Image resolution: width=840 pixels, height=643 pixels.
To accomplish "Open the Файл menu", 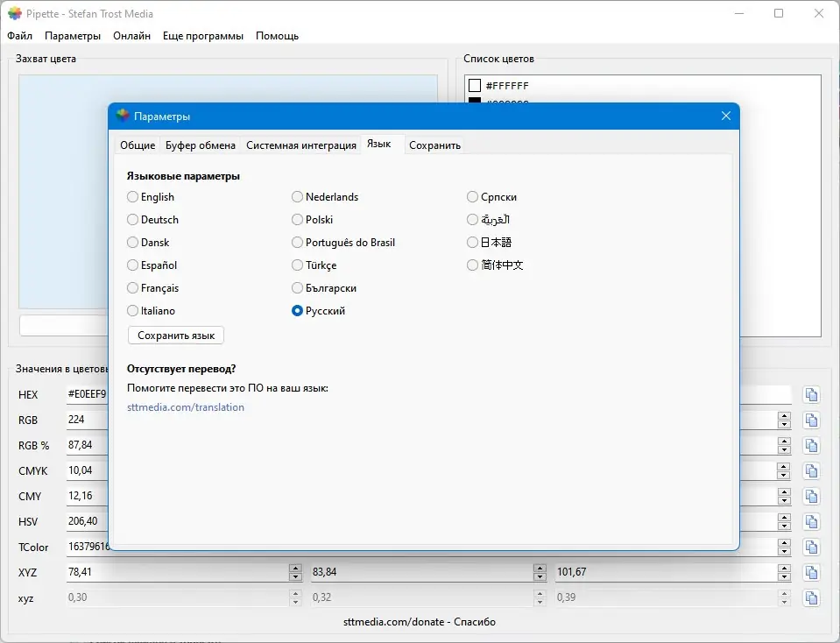I will pyautogui.click(x=20, y=36).
